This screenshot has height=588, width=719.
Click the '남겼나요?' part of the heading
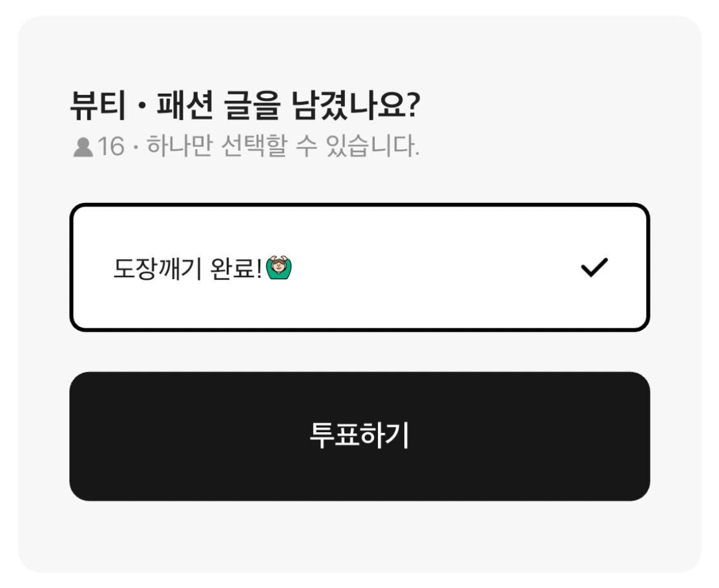(356, 105)
